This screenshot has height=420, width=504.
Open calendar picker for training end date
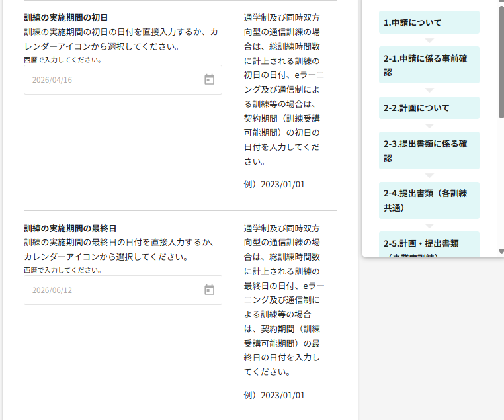[x=209, y=290]
